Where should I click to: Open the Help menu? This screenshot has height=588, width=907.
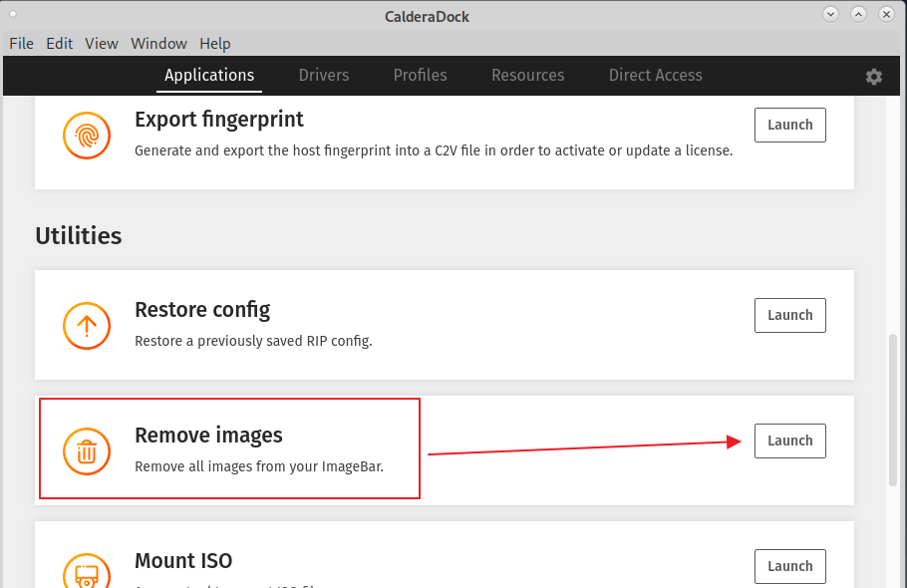214,43
